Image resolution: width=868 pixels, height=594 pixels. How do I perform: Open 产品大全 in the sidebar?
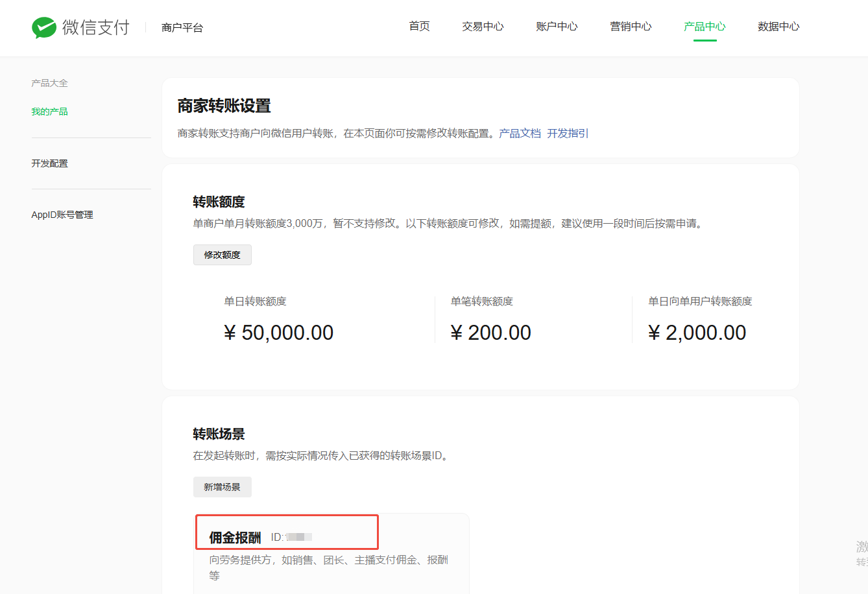[x=49, y=83]
